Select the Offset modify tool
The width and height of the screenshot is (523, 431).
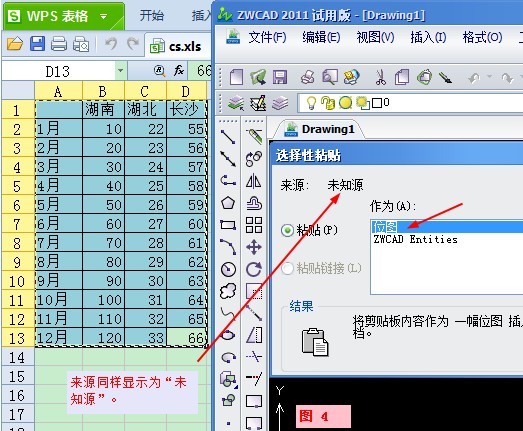254,203
